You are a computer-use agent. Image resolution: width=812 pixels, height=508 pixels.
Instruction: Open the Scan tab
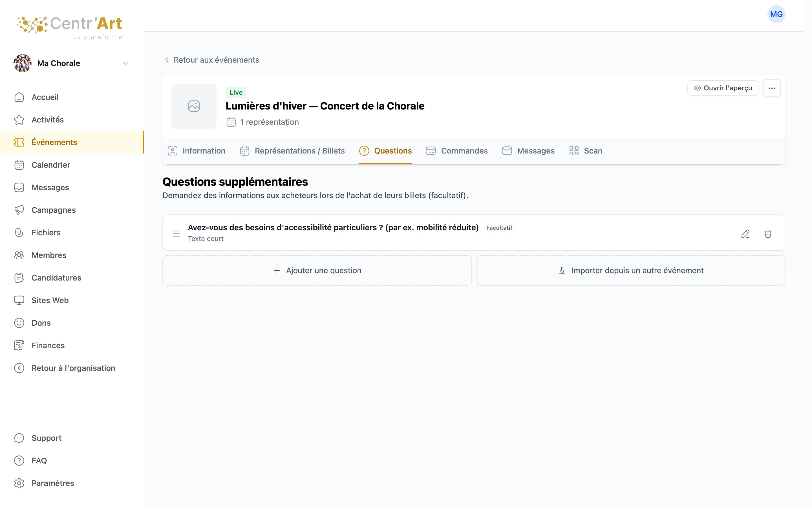click(x=586, y=151)
